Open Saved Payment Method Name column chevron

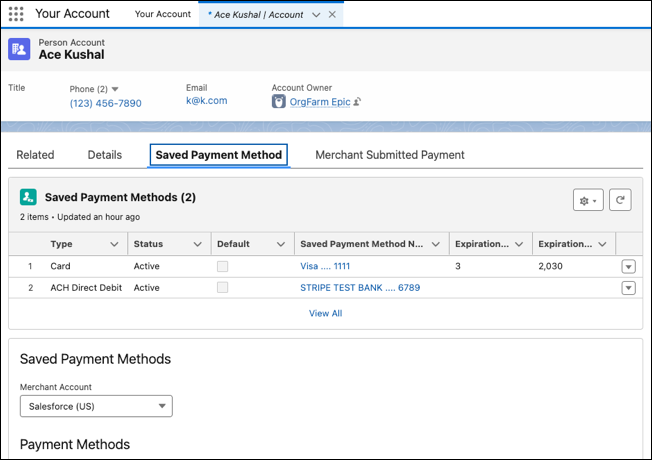[x=435, y=244]
